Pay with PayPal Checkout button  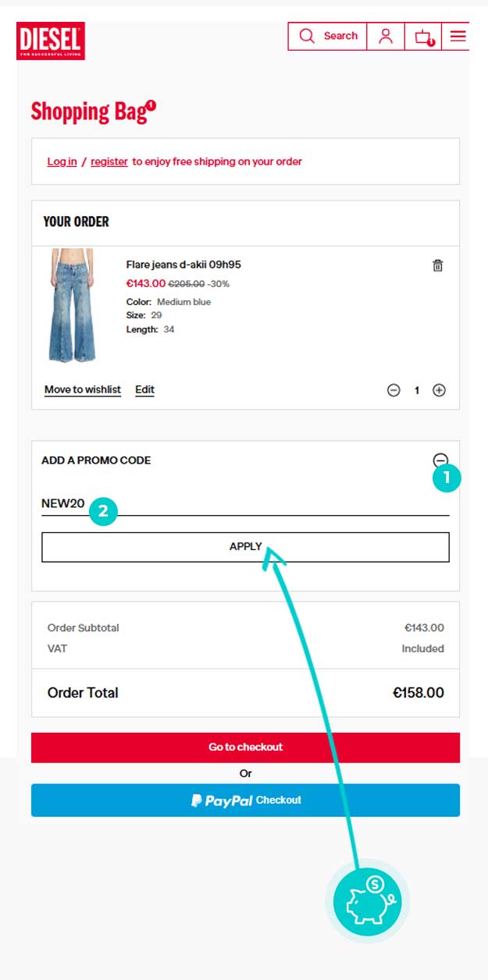pos(245,801)
